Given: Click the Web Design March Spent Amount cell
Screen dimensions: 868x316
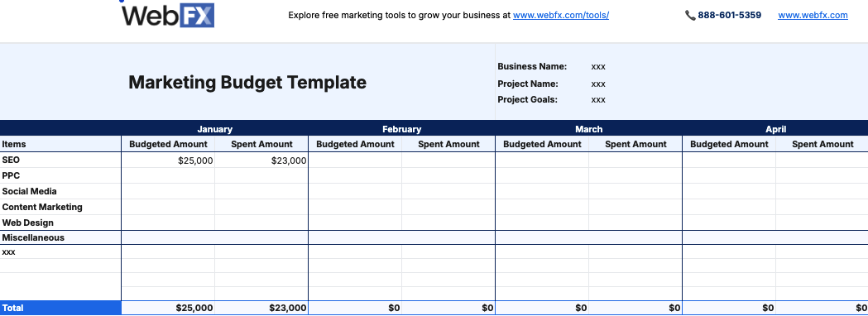Looking at the screenshot, I should [635, 223].
